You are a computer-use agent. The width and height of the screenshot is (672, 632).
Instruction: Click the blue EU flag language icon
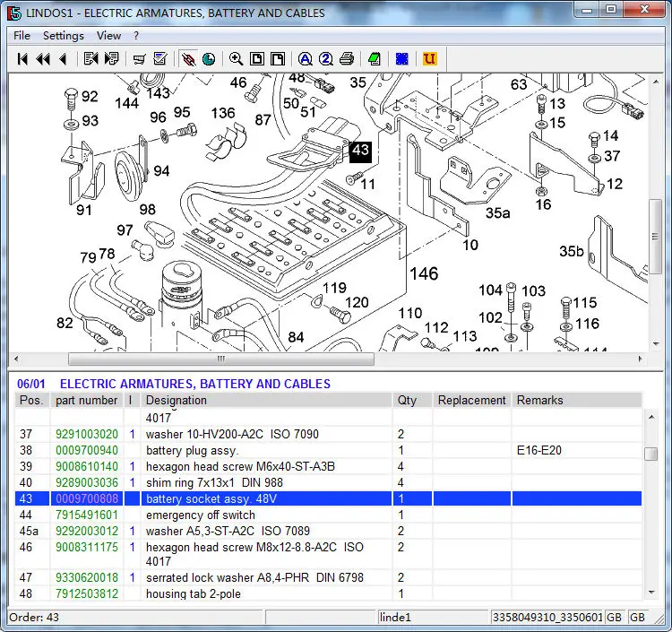[x=402, y=59]
